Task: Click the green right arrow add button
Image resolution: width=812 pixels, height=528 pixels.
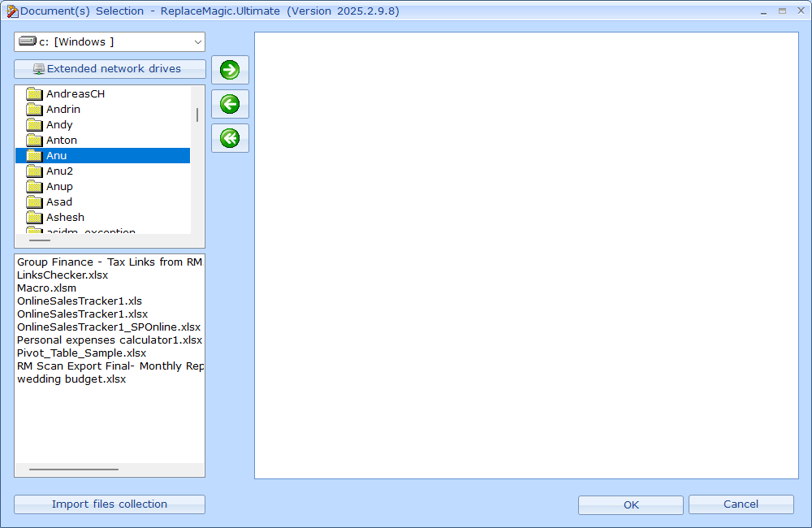Action: point(230,70)
